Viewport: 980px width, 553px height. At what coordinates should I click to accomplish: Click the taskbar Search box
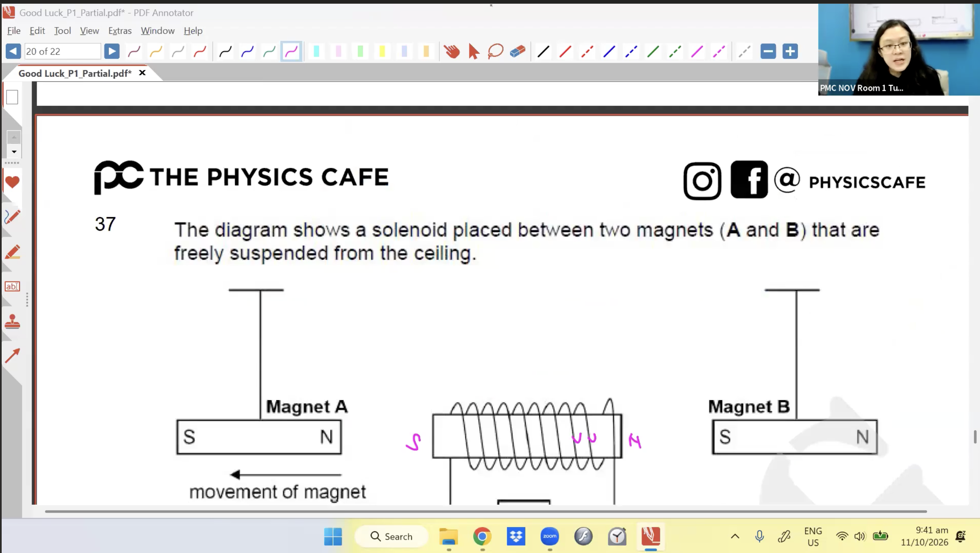(x=391, y=536)
